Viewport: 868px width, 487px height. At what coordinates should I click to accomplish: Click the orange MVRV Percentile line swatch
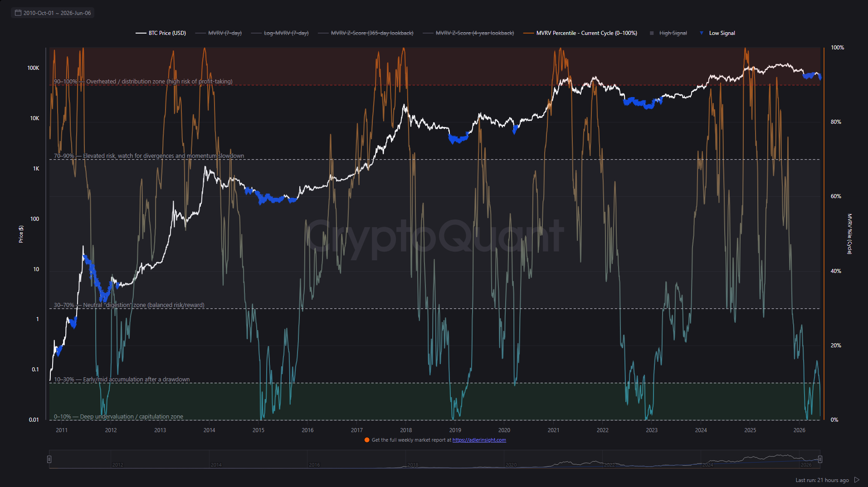pyautogui.click(x=528, y=33)
